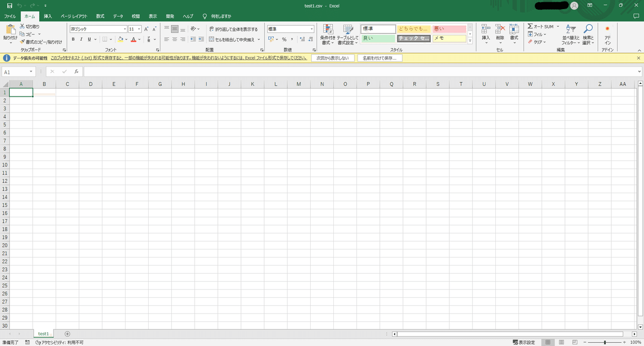Image resolution: width=644 pixels, height=346 pixels.
Task: Open the font name dropdown 游ゴシック
Action: pos(125,29)
